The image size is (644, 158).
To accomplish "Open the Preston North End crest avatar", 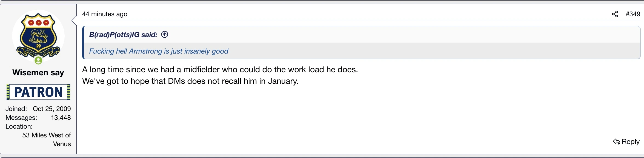I will 38,35.
